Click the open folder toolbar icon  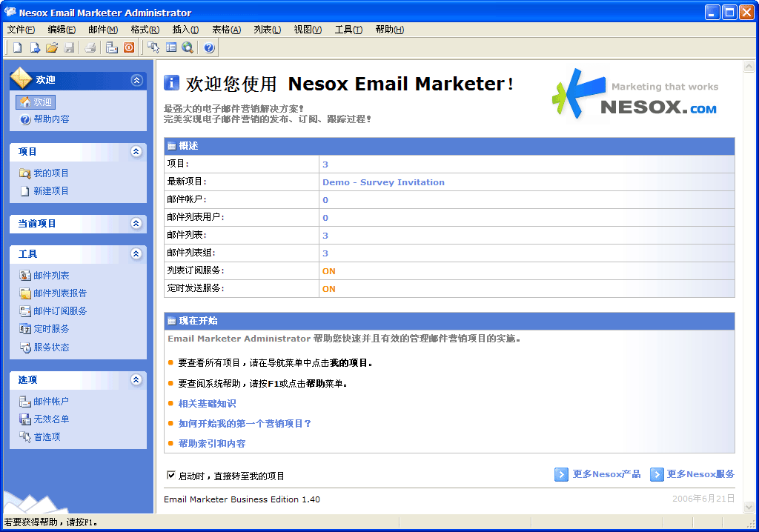52,48
